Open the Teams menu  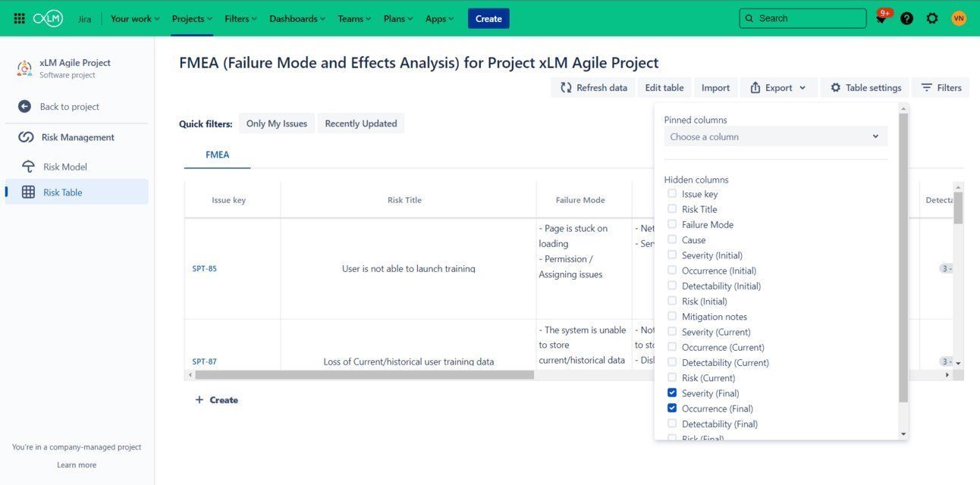355,18
